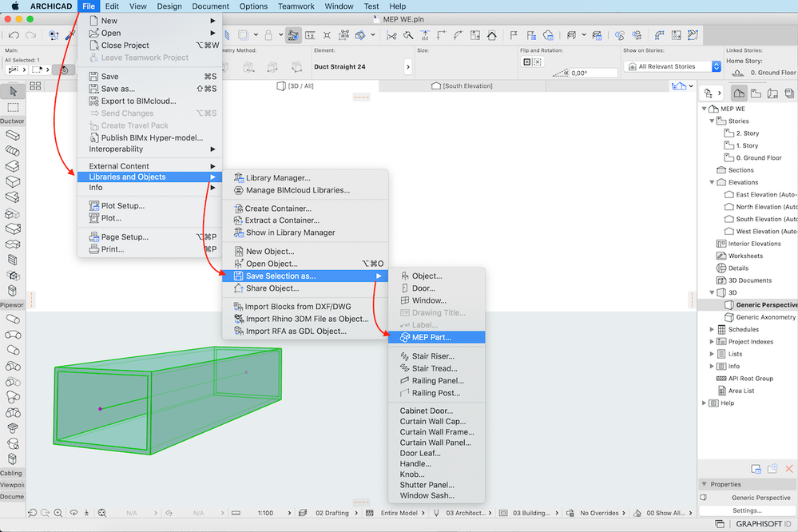Image resolution: width=798 pixels, height=532 pixels.
Task: Expand the Help tree node
Action: pos(705,403)
